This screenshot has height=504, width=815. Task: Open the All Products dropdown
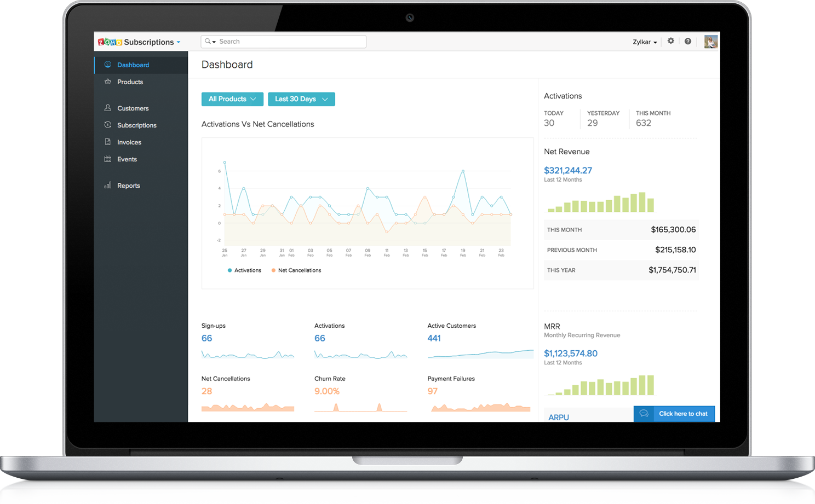click(x=232, y=99)
